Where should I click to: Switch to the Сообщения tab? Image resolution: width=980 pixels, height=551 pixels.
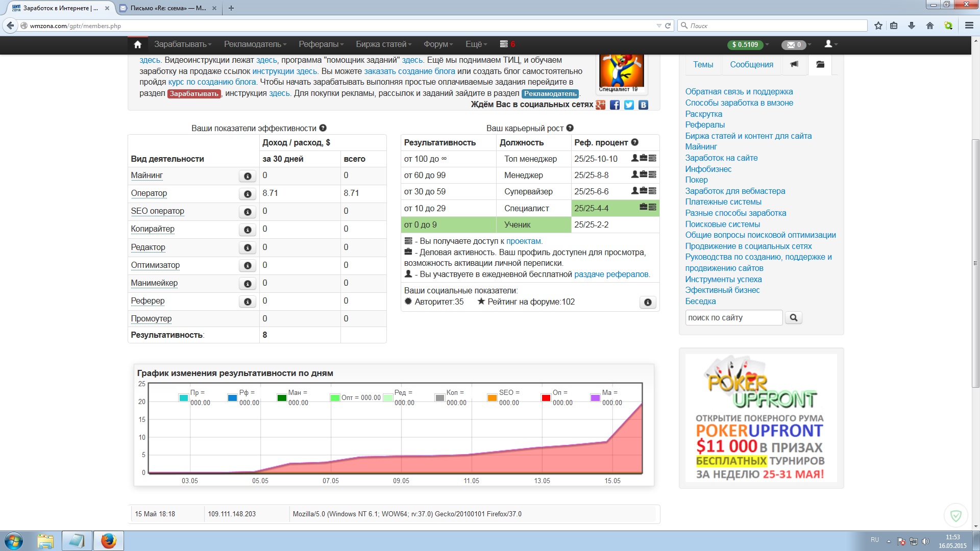[751, 64]
